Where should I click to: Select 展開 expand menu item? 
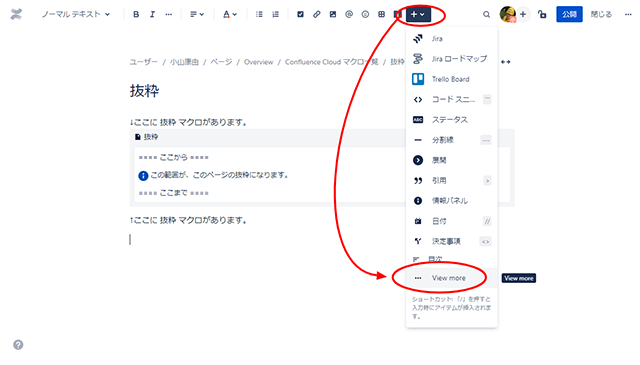point(452,160)
